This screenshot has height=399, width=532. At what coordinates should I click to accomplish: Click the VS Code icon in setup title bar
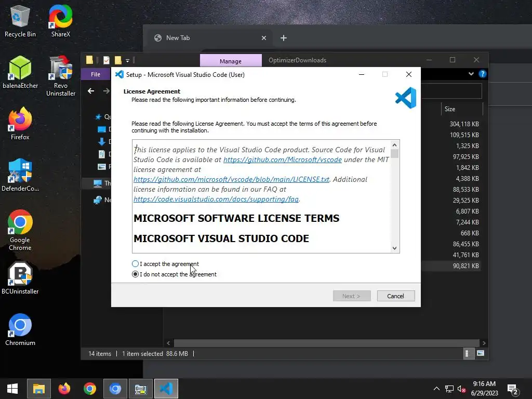(x=119, y=74)
